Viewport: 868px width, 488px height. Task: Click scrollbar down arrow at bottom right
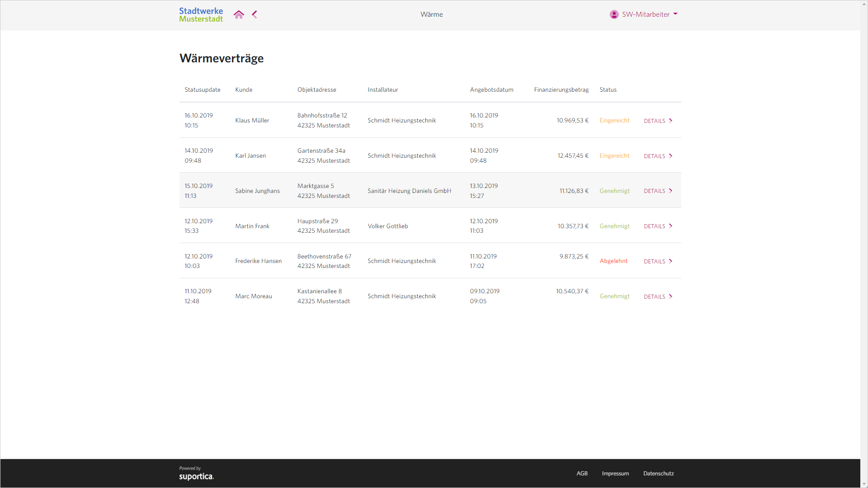pos(864,484)
